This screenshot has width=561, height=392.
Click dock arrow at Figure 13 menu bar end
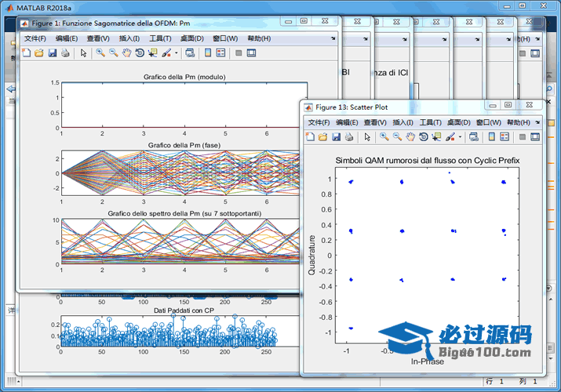click(537, 122)
